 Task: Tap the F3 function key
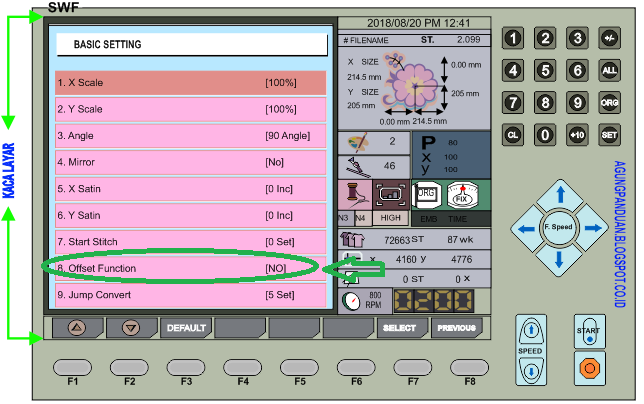pos(186,367)
